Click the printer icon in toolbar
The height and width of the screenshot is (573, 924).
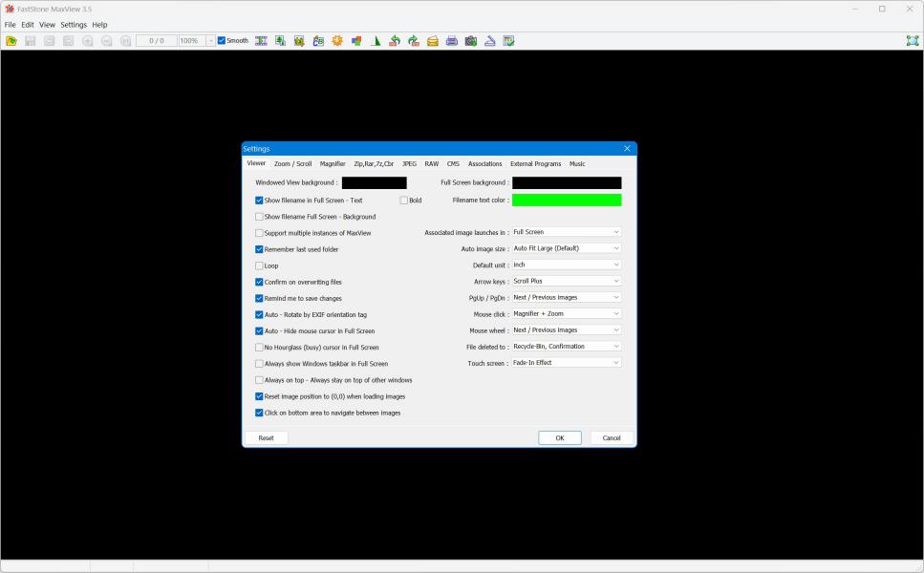coord(452,41)
